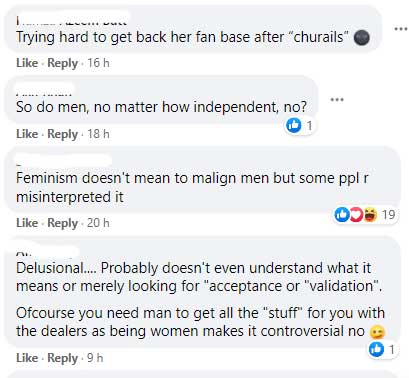Reply to the Feminism misinterpreted comment
409x378 pixels.
click(63, 223)
